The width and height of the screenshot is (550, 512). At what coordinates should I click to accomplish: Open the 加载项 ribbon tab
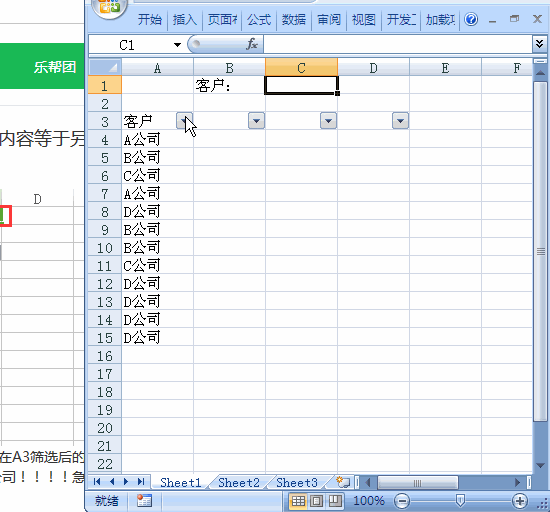440,20
